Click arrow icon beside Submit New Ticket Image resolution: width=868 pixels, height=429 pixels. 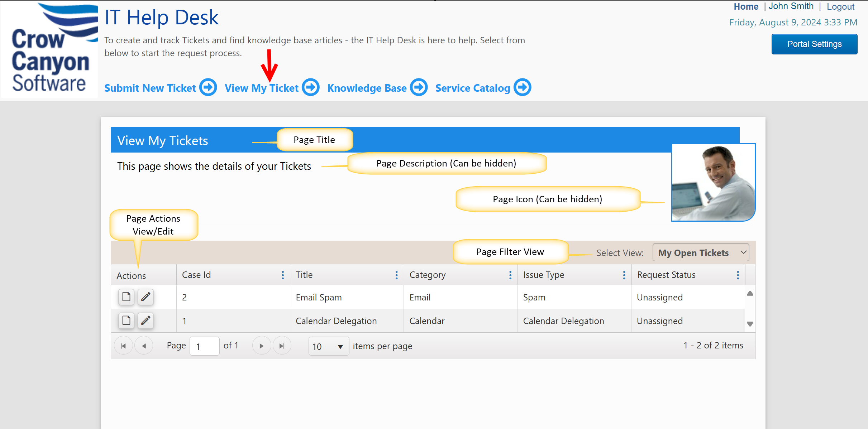coord(208,87)
